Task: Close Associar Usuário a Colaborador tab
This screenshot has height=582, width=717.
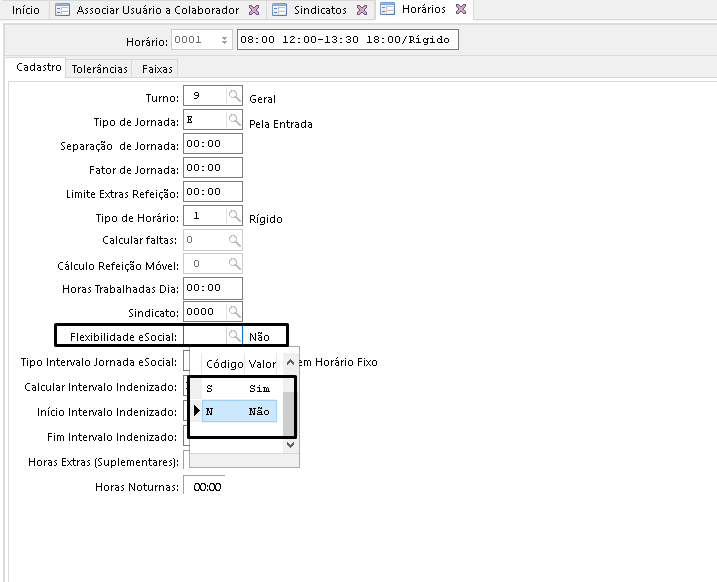Action: pos(253,10)
